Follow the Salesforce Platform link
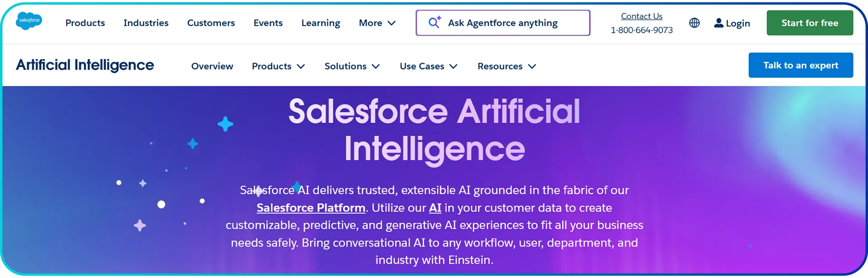Screen dimensions: 868x278 tap(310, 208)
